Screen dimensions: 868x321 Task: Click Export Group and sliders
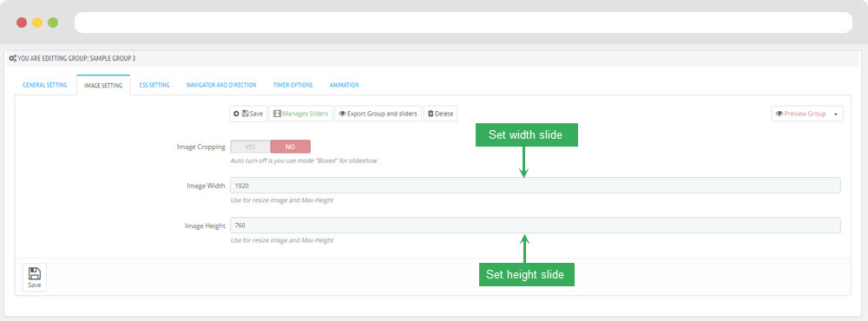pos(378,114)
